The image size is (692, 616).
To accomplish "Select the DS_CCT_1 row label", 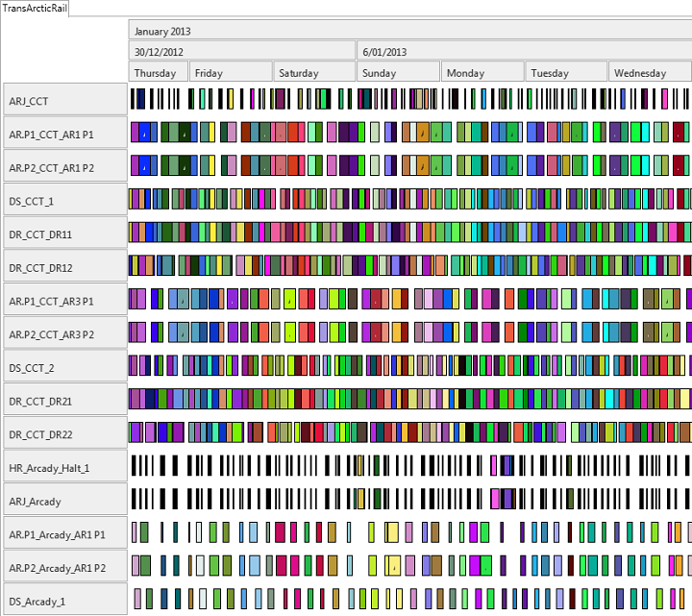I will [x=64, y=201].
